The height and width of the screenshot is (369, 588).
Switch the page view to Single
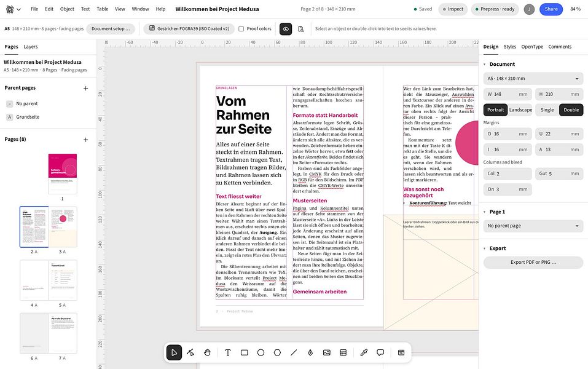click(547, 110)
